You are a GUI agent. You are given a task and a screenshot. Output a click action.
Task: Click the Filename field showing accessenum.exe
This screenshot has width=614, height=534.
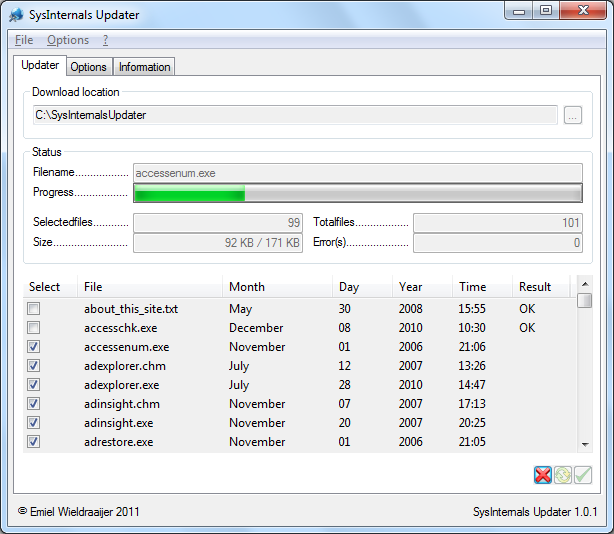pyautogui.click(x=358, y=173)
